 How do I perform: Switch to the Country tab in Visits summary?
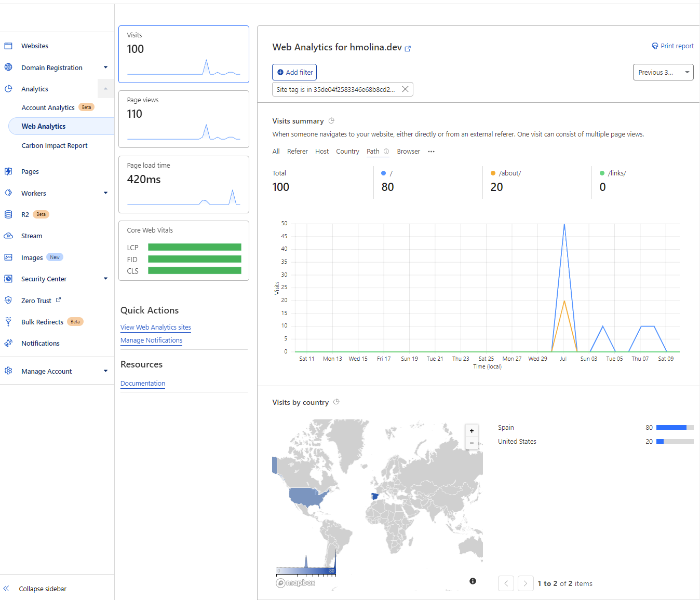tap(347, 151)
